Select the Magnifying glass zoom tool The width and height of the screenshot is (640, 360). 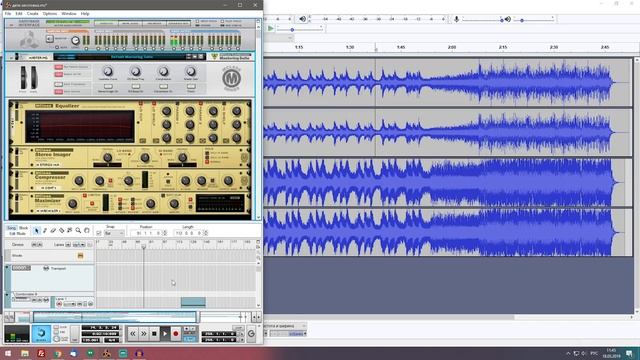78,231
